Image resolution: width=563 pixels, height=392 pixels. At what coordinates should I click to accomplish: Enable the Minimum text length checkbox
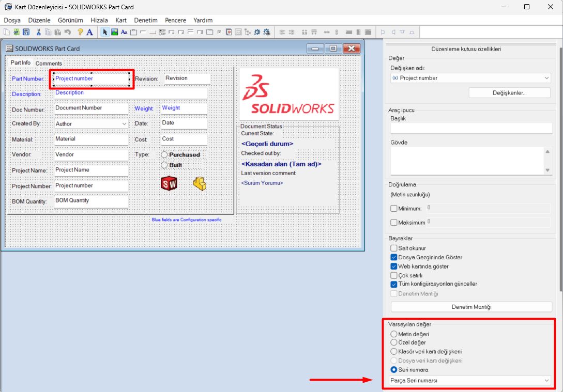pos(394,208)
